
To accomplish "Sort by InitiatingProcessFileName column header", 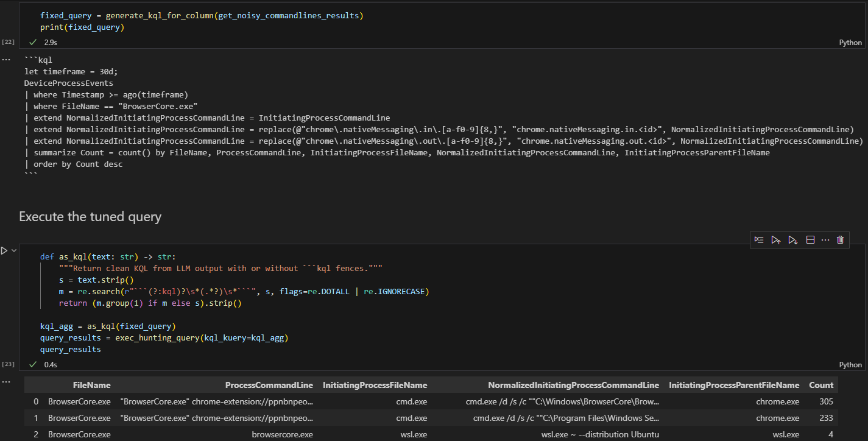I will click(x=375, y=385).
